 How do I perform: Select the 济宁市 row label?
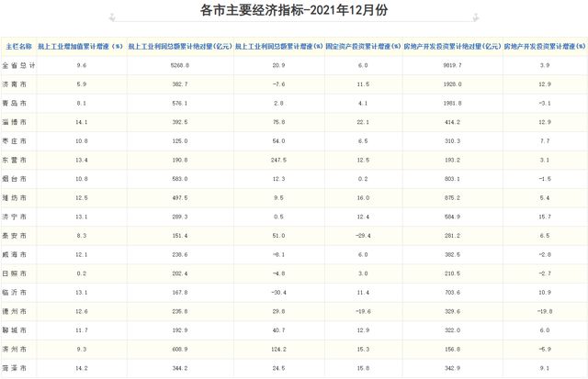[x=15, y=217]
